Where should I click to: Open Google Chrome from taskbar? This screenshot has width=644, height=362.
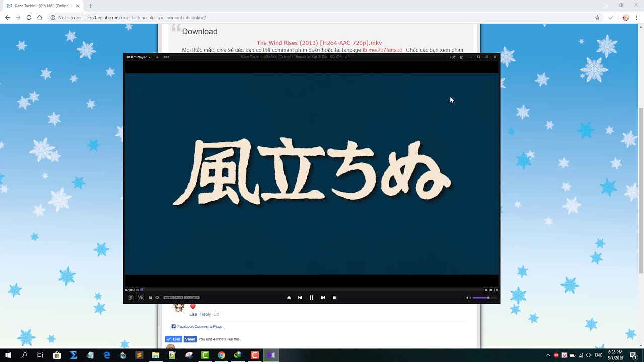click(221, 355)
